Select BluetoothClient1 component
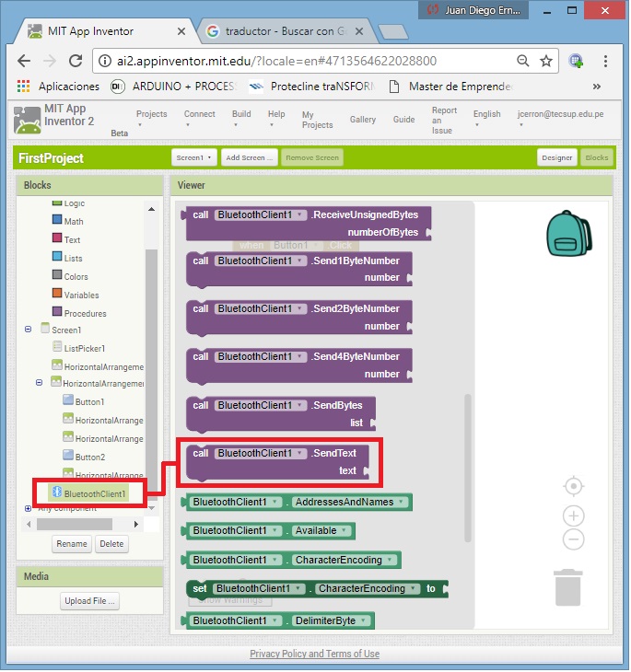 (x=88, y=493)
